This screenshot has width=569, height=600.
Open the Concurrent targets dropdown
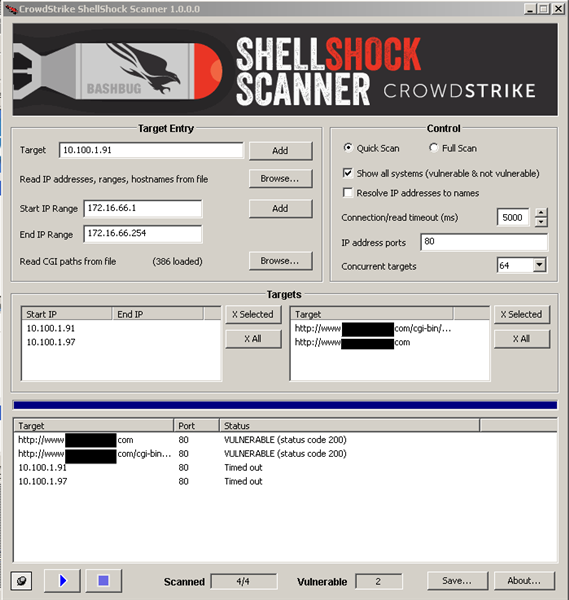pos(539,265)
